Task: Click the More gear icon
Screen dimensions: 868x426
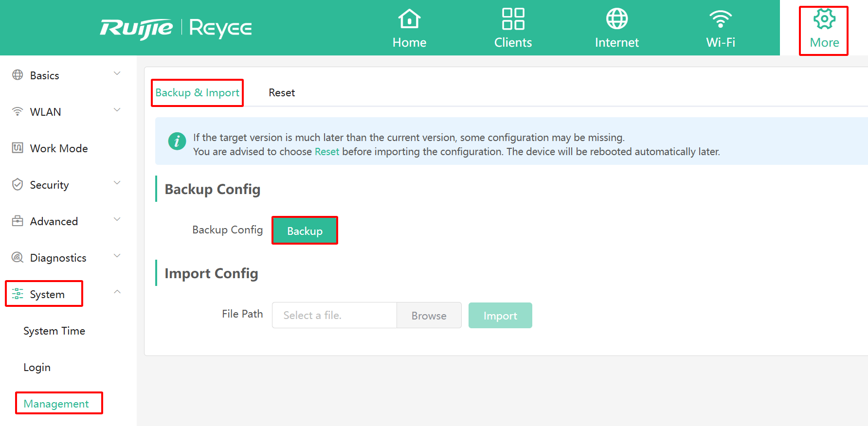Action: pos(824,19)
